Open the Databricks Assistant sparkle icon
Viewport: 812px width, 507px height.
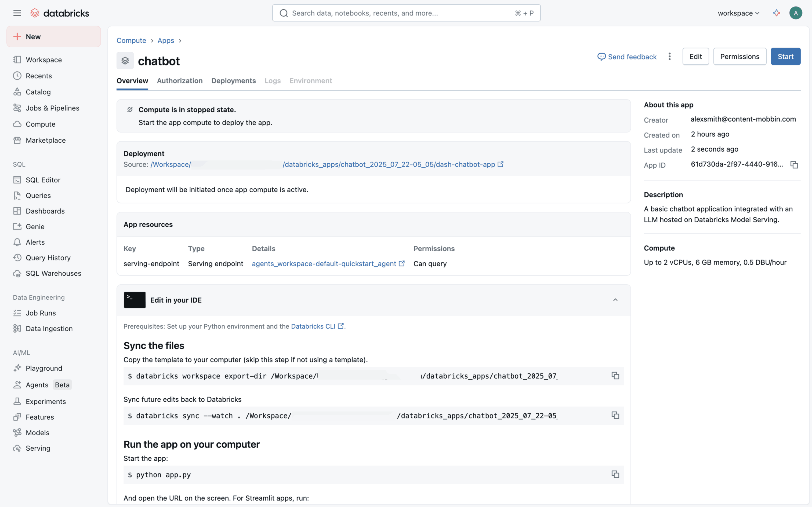777,13
